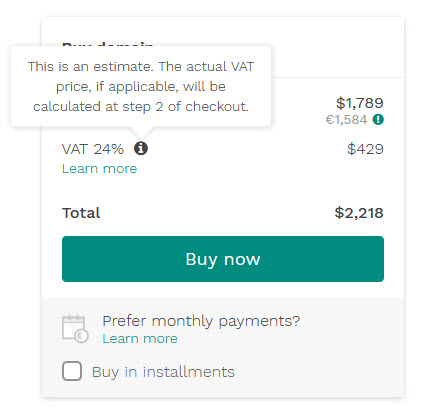The image size is (425, 412).
Task: Click the VAT estimate tooltip text
Action: coord(141,87)
